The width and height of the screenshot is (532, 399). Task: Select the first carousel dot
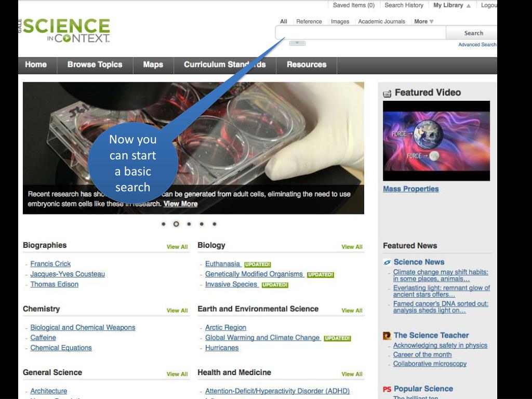(x=164, y=224)
